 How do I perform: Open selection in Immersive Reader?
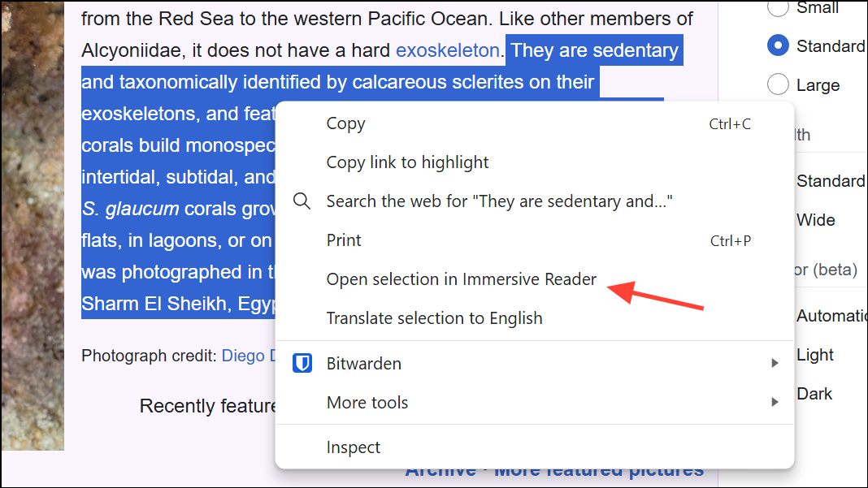pos(461,279)
